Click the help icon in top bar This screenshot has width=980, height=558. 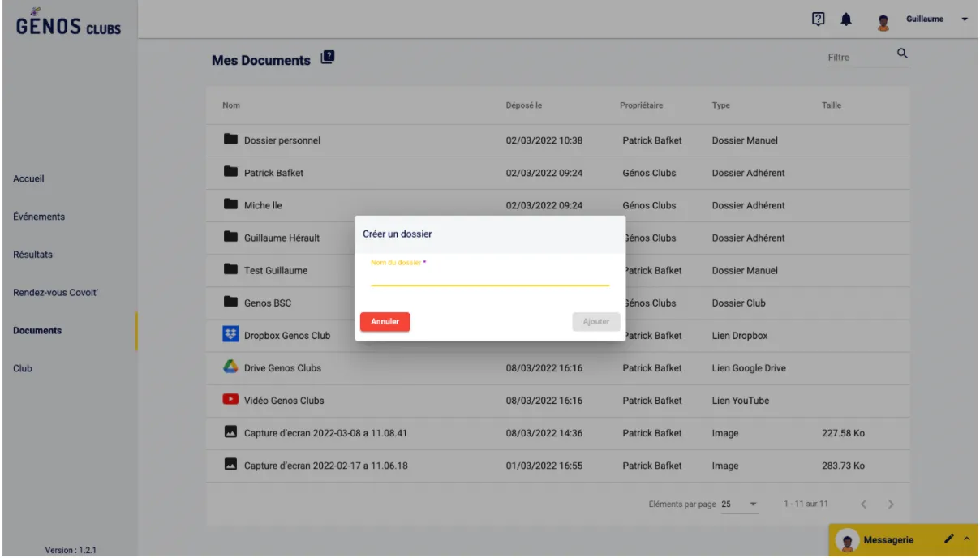coord(819,19)
